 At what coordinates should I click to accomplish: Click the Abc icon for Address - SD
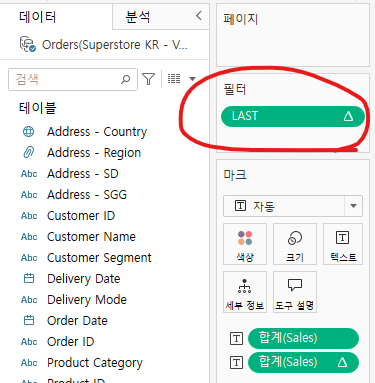[x=29, y=174]
